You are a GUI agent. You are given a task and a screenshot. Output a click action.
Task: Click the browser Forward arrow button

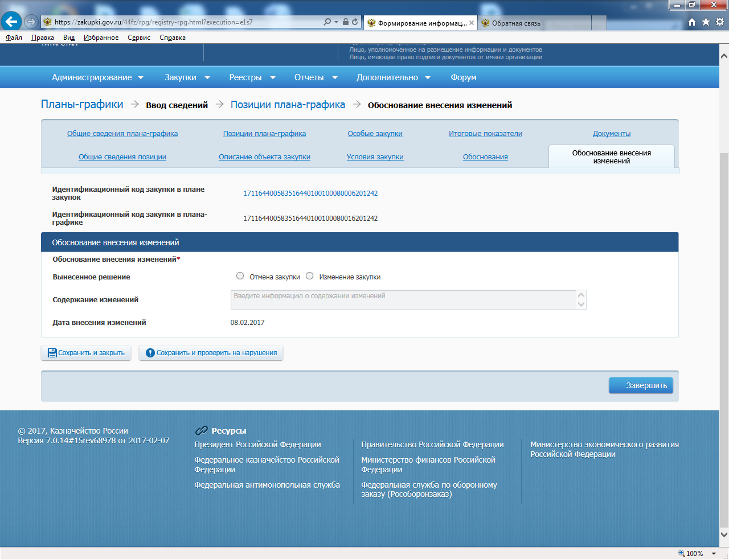pyautogui.click(x=31, y=22)
